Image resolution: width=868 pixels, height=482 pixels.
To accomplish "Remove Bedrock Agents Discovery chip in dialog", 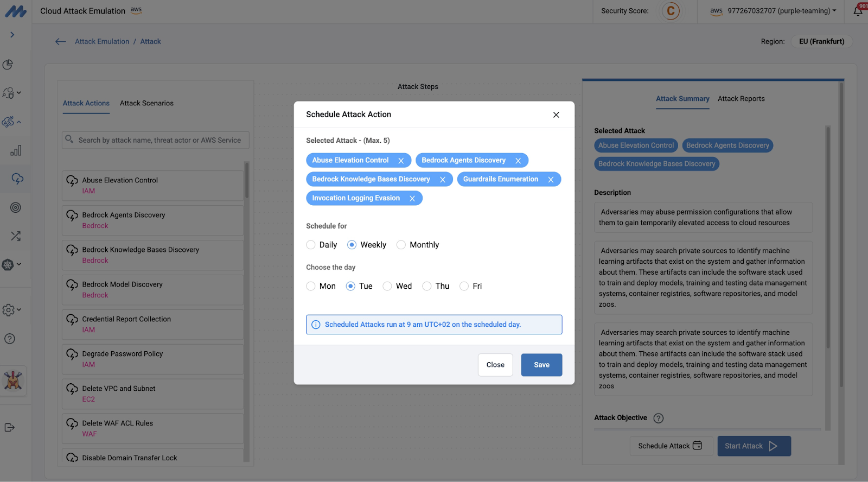I will [518, 161].
